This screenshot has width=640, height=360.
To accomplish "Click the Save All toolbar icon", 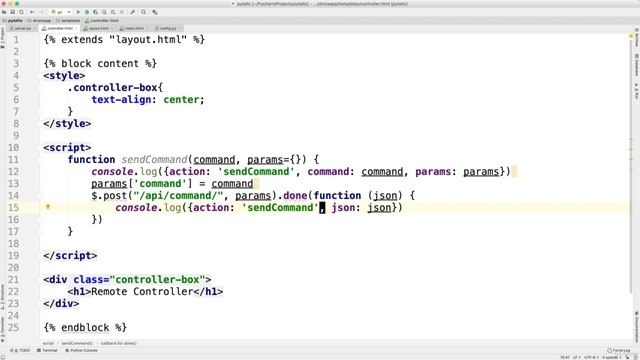I will coord(13,12).
